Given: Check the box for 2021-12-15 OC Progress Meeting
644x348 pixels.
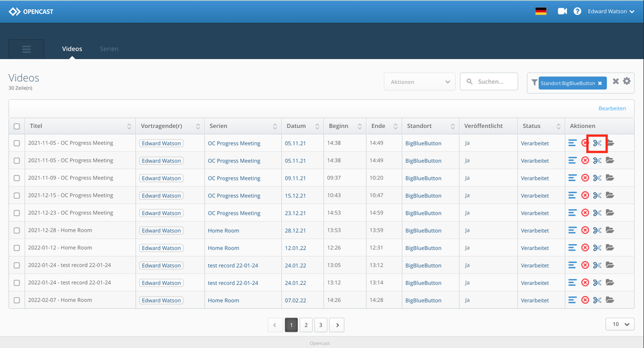Looking at the screenshot, I should pyautogui.click(x=17, y=195).
